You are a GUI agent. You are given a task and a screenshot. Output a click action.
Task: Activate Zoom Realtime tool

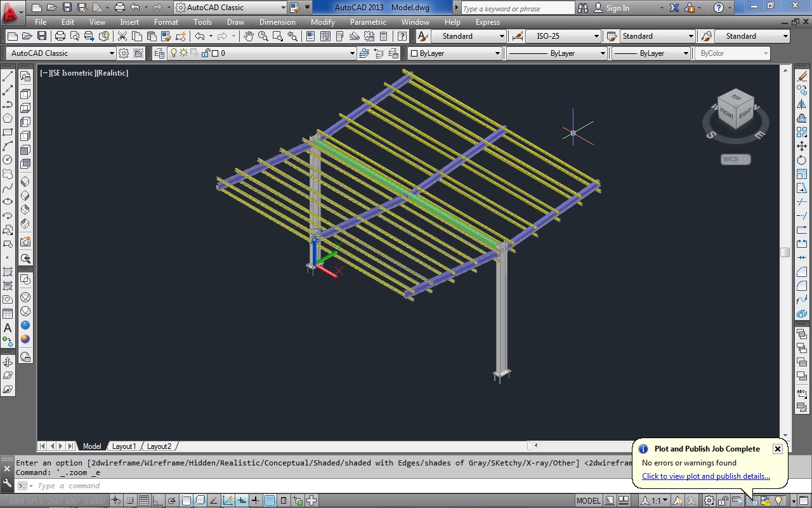pos(263,36)
